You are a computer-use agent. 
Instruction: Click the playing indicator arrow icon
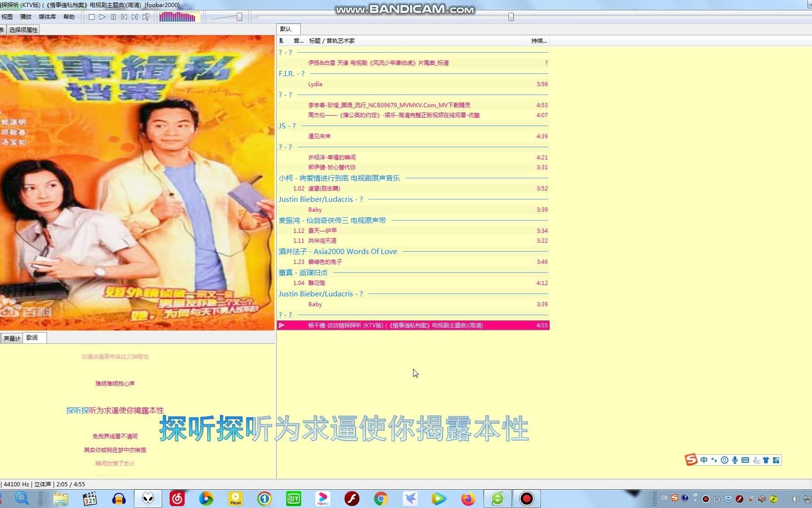click(x=281, y=325)
